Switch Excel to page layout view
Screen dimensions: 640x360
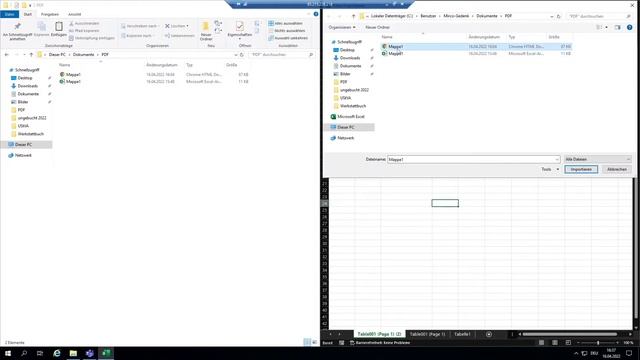pyautogui.click(x=555, y=342)
